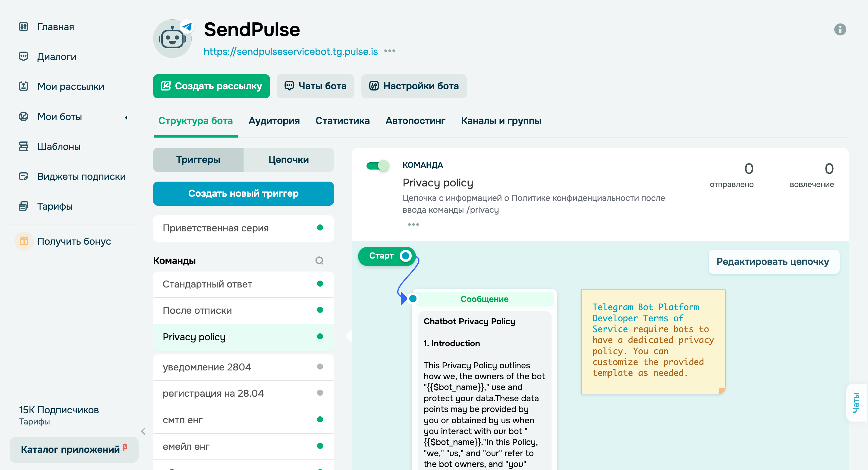Open the Диалоги chat icon
868x470 pixels.
[23, 56]
